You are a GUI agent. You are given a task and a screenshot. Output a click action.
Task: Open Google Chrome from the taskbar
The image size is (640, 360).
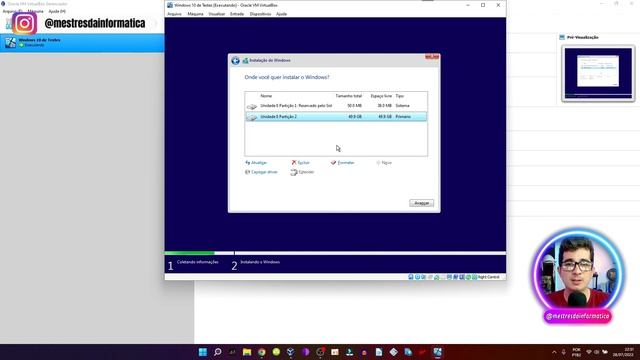click(262, 352)
